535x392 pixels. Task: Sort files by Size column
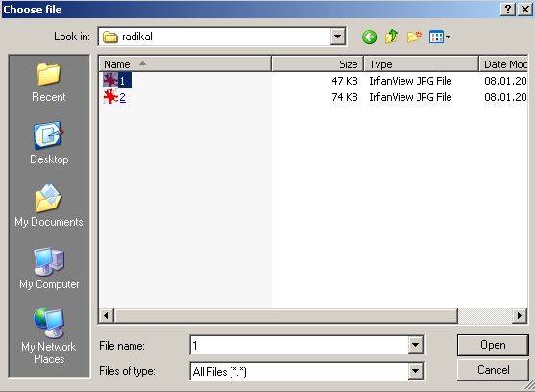tap(317, 64)
